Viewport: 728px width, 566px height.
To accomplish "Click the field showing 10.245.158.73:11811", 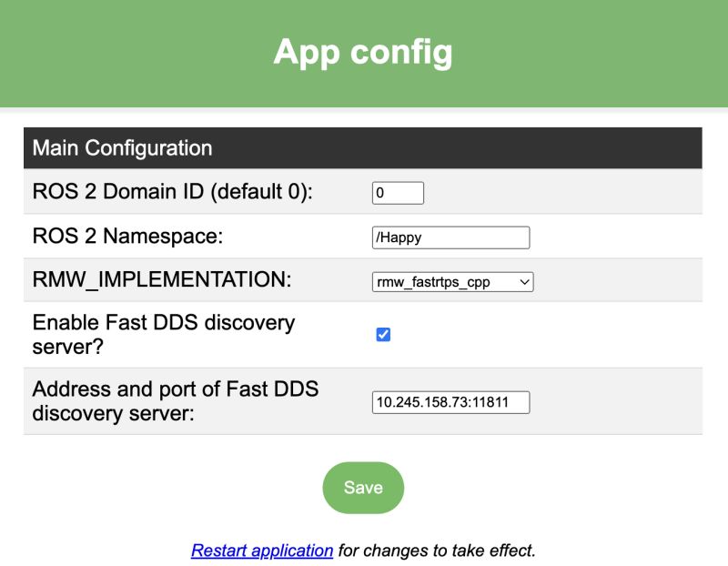I will [x=451, y=401].
